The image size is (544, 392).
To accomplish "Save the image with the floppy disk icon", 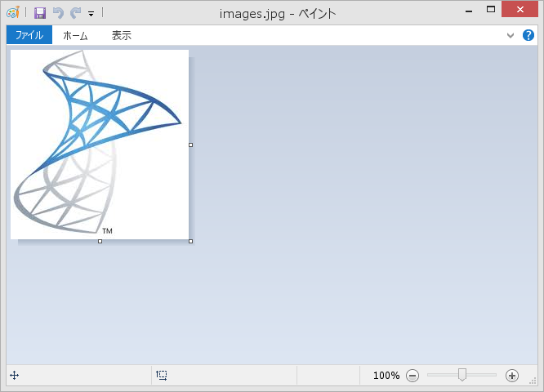I will click(40, 13).
